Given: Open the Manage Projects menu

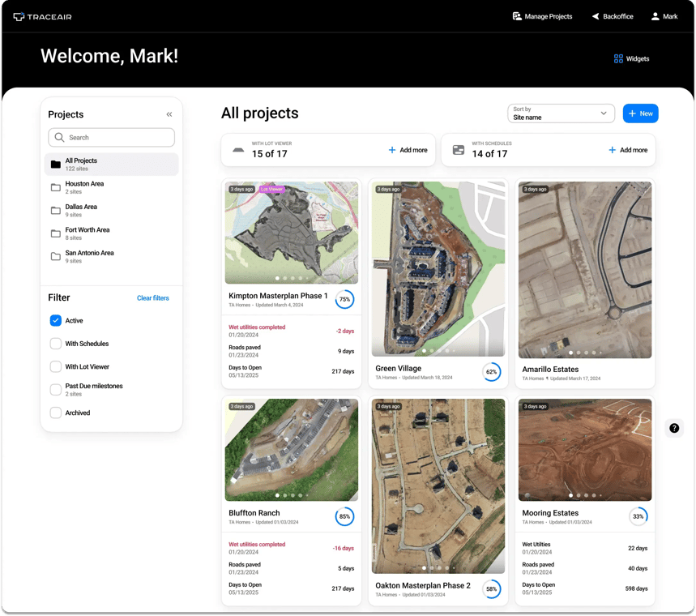Looking at the screenshot, I should click(x=542, y=16).
